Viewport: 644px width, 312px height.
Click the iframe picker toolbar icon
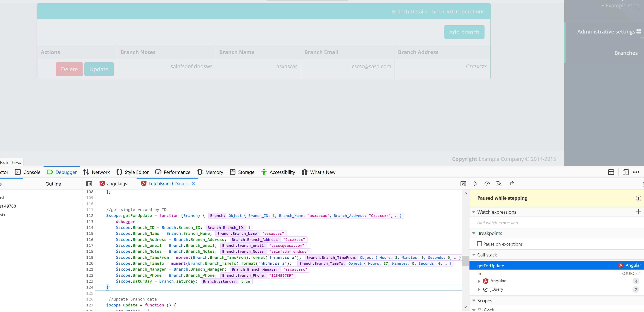611,172
